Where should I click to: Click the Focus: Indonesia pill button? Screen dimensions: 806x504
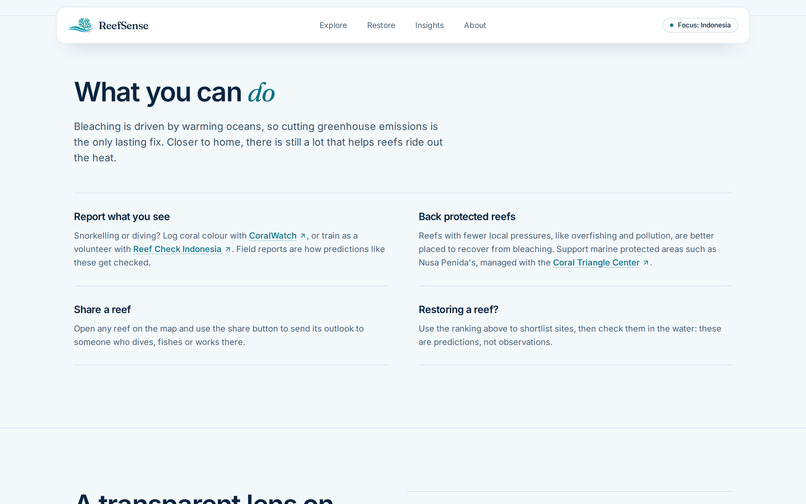(x=700, y=25)
